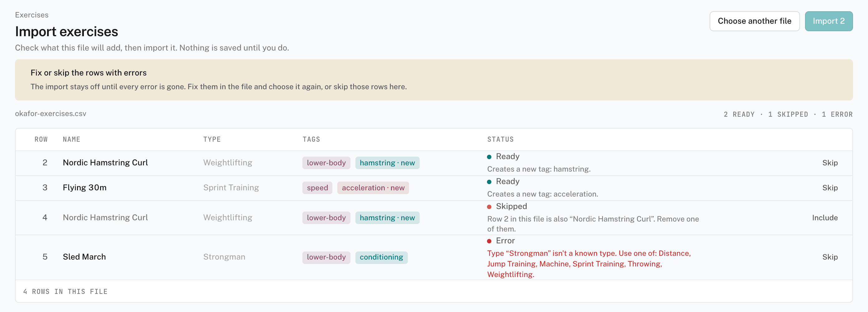Click Nordic Hamstring Curl name in row 4
Screen dimensions: 868x312
(x=105, y=217)
